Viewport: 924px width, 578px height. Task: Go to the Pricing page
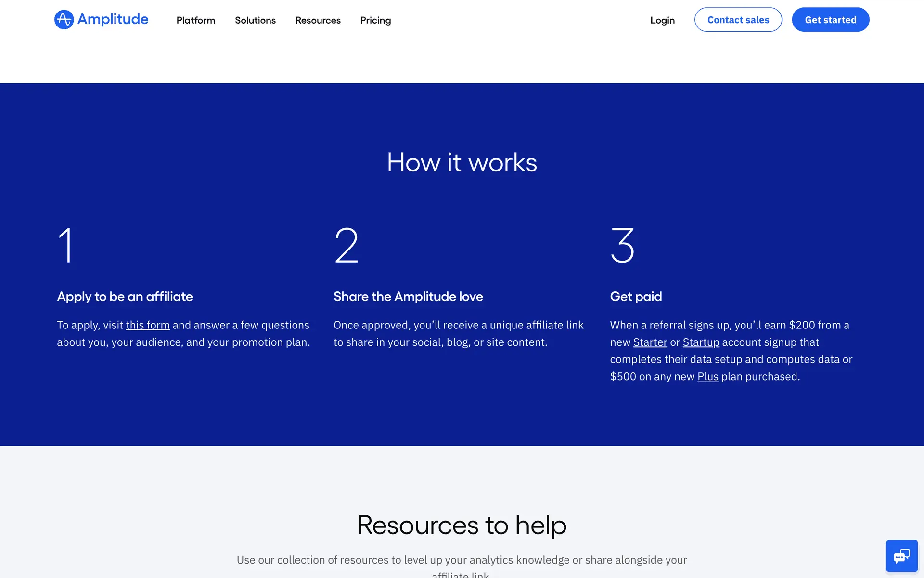(375, 20)
